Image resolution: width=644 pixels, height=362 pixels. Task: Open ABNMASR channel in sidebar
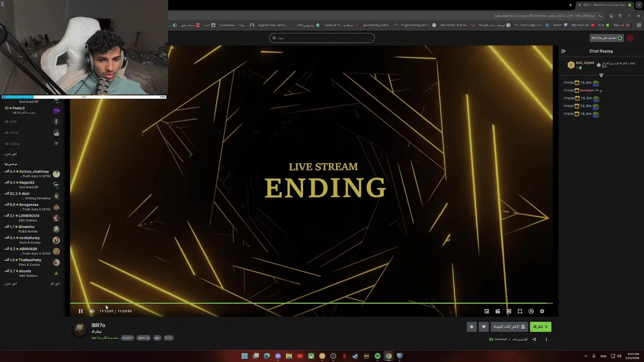coord(32,251)
